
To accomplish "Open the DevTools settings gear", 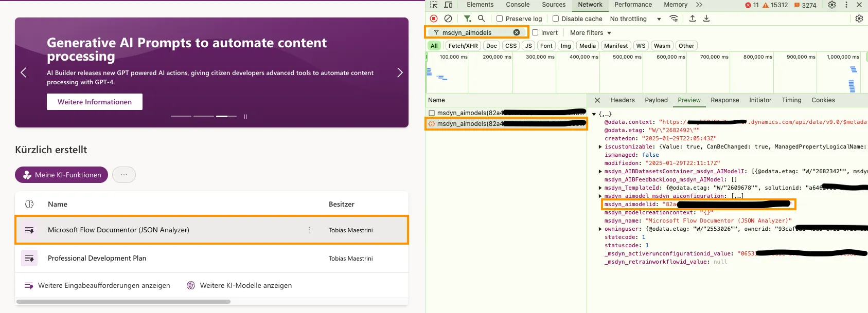I will [x=832, y=5].
